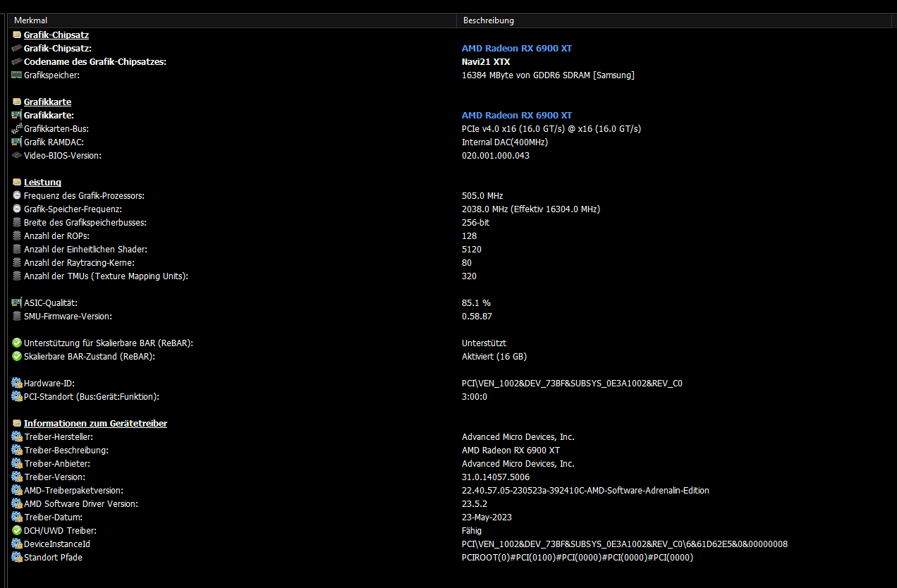This screenshot has width=897, height=588.
Task: Select the AMD Software Driver Version row
Action: point(80,503)
